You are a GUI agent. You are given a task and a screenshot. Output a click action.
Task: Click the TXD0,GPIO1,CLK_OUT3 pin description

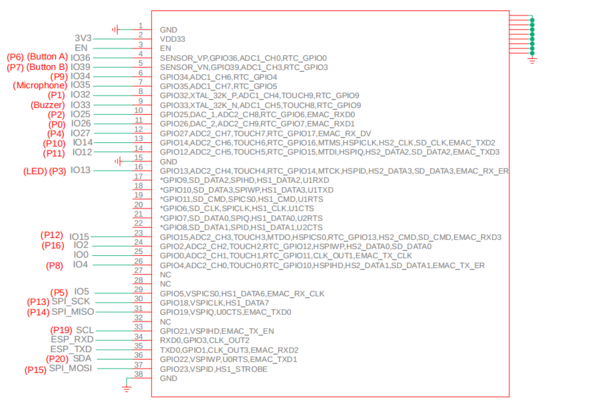pos(229,350)
